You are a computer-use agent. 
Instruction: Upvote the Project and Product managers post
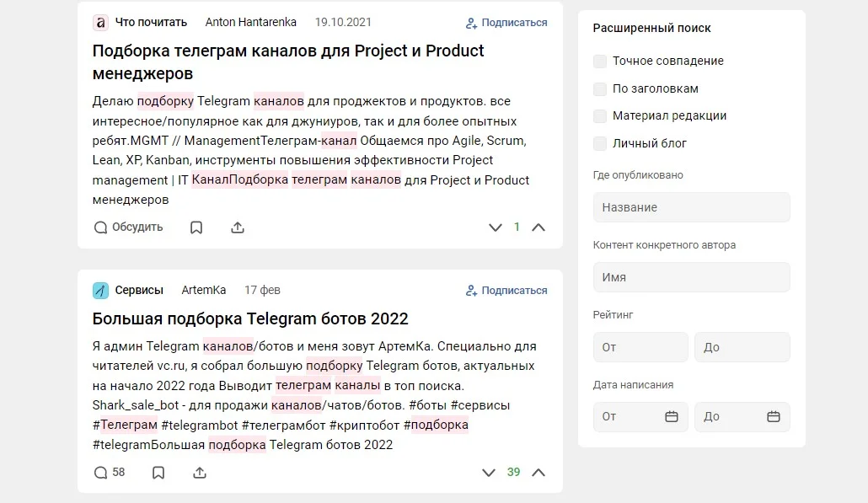pyautogui.click(x=538, y=227)
